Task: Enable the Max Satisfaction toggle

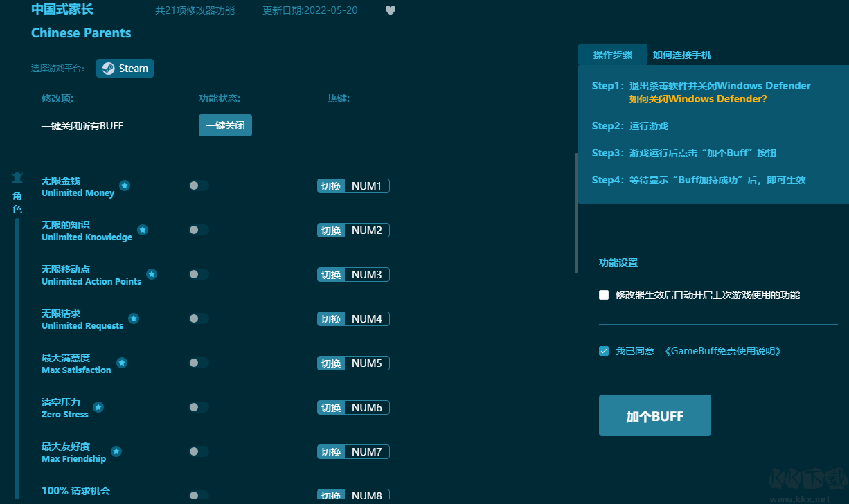Action: tap(199, 363)
